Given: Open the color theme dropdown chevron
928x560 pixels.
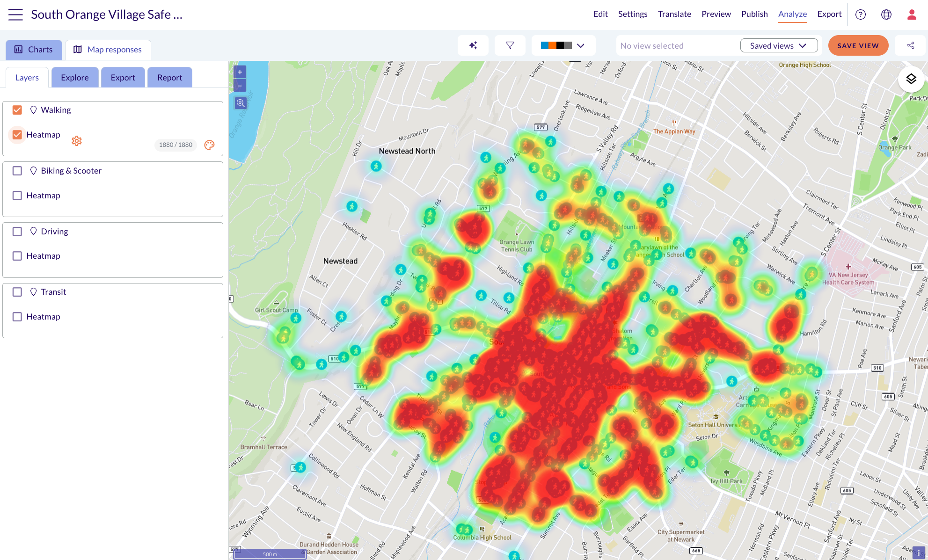Looking at the screenshot, I should (x=581, y=45).
